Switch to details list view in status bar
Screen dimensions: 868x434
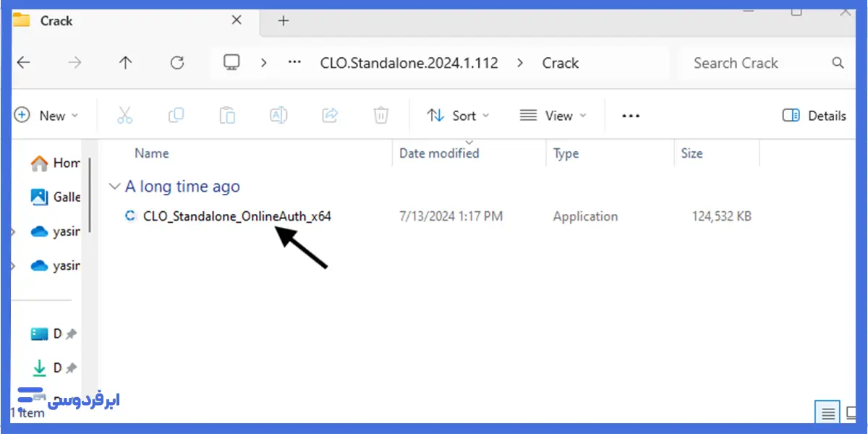tap(828, 413)
